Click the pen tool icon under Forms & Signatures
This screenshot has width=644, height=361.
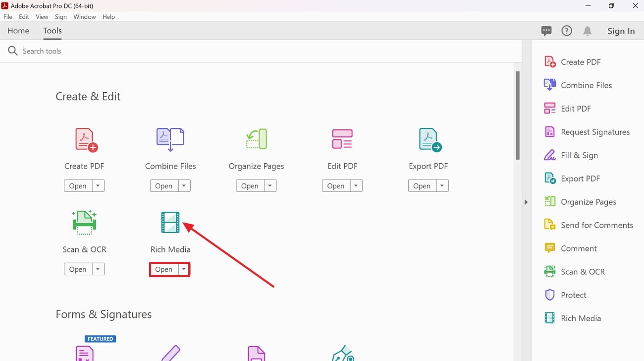pyautogui.click(x=171, y=353)
